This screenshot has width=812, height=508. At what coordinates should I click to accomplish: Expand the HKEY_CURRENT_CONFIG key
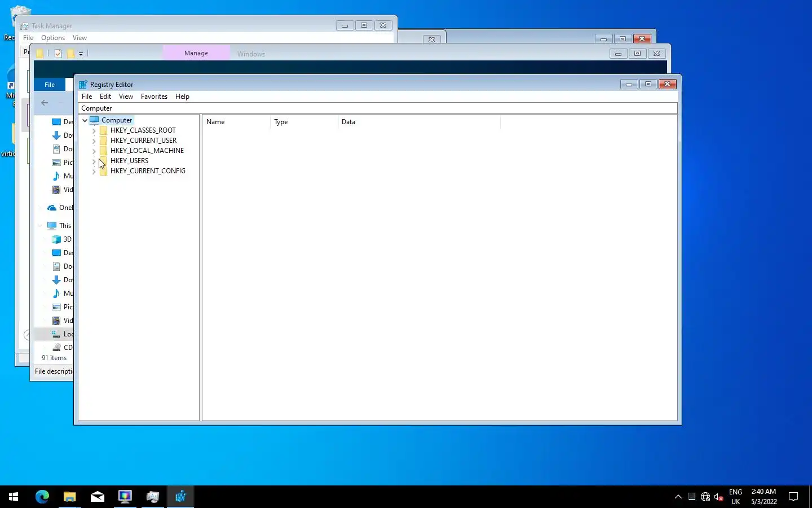click(94, 171)
